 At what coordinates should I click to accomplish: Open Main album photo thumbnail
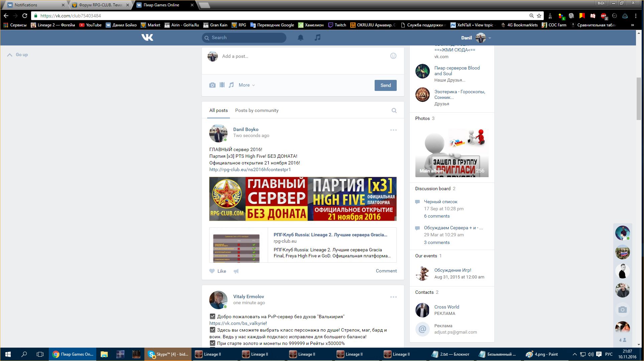click(452, 153)
